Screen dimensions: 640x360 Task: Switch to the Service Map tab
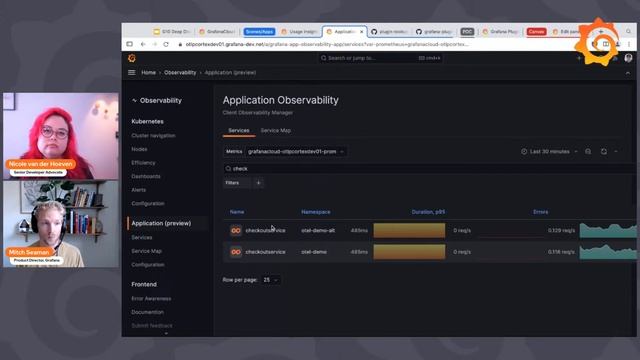(x=276, y=131)
